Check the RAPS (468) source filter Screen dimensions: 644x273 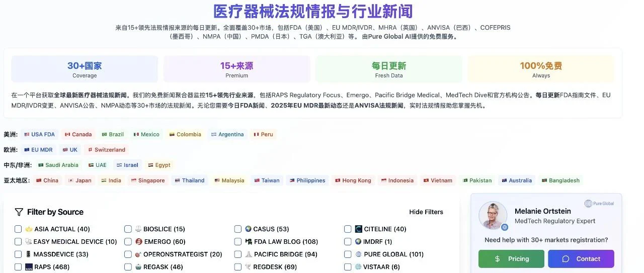pos(18,267)
